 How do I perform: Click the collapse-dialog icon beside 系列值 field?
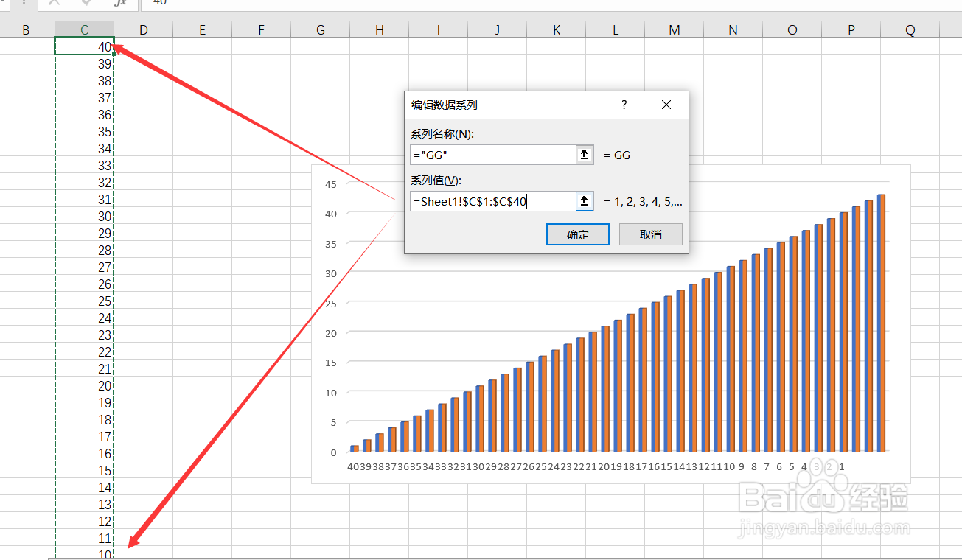click(584, 200)
